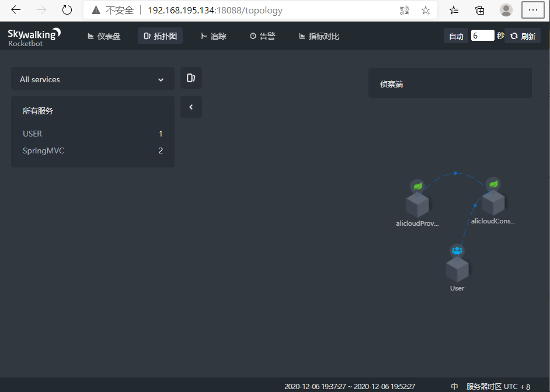Click the refresh arrows icon on 刷新 button

coord(513,36)
